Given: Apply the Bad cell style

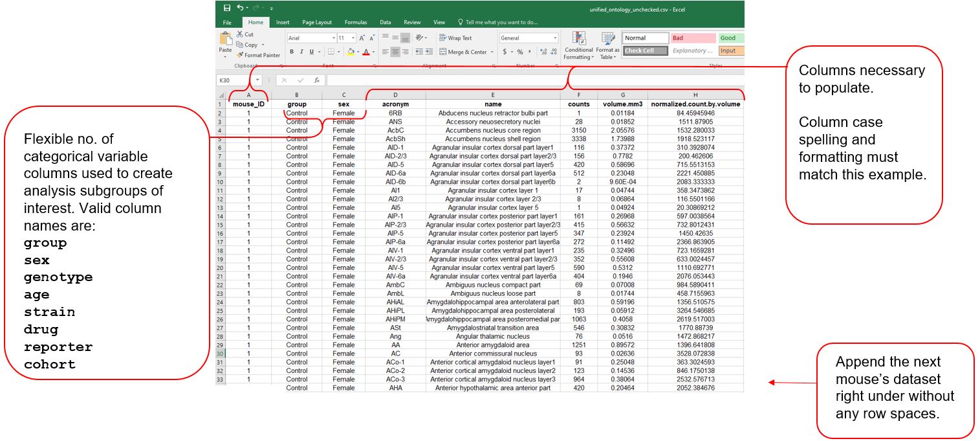Looking at the screenshot, I should tap(693, 38).
